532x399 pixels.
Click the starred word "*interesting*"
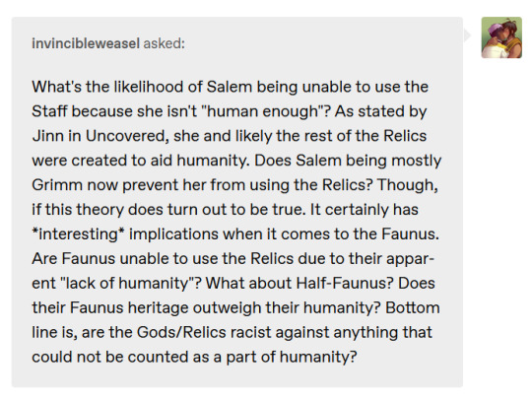click(78, 234)
